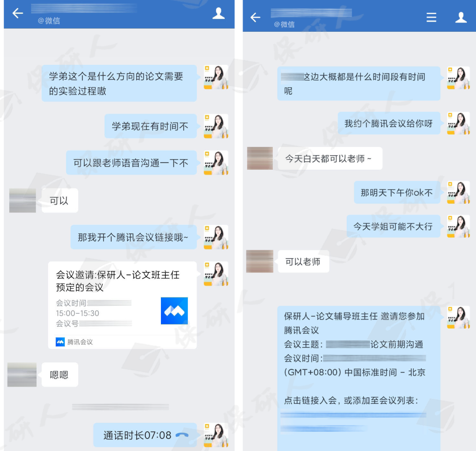
Task: Tap the back arrow in the left chat
Action: 18,13
